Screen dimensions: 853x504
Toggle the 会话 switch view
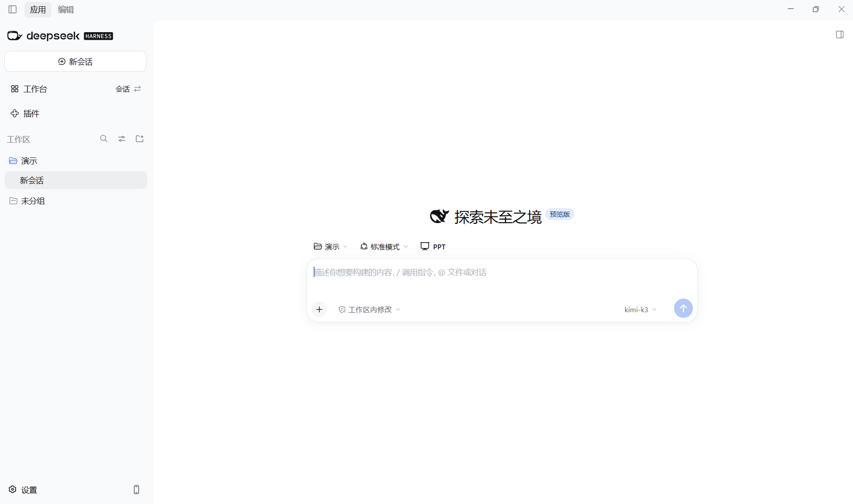click(x=128, y=89)
